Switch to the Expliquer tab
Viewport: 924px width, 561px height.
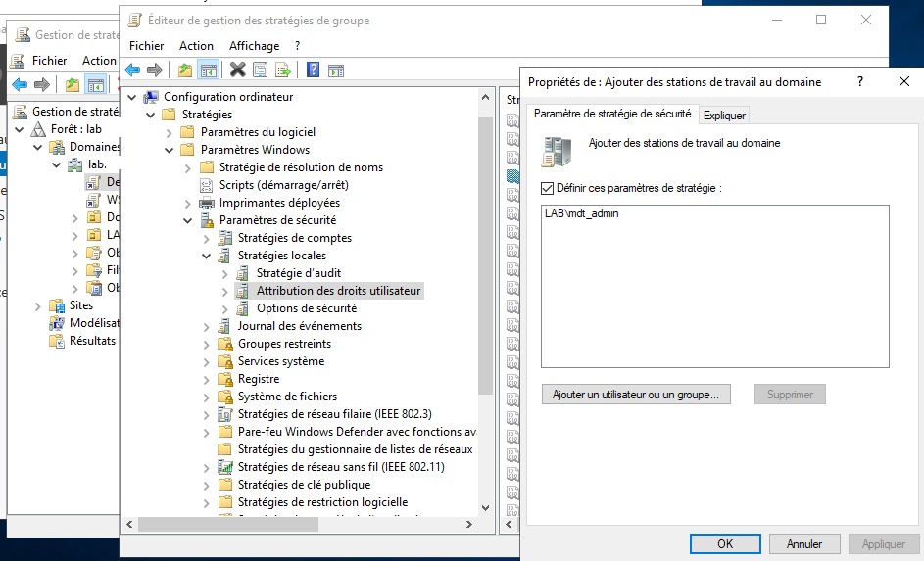click(x=724, y=116)
